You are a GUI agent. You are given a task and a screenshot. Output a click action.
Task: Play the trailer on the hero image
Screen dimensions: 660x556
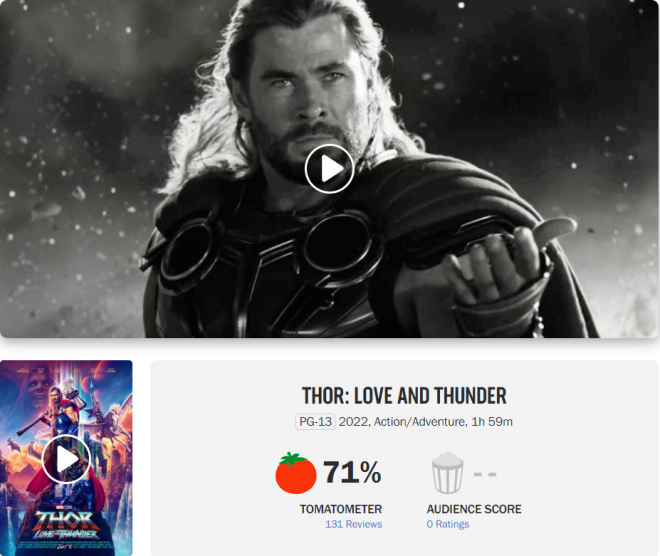coord(329,169)
